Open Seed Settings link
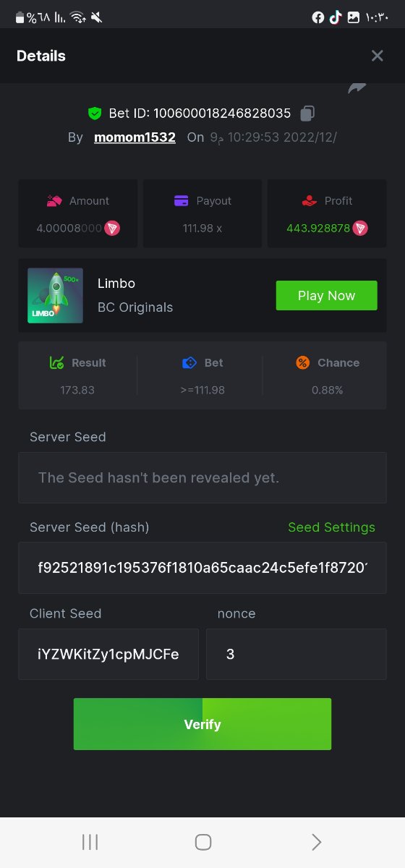 click(x=331, y=527)
